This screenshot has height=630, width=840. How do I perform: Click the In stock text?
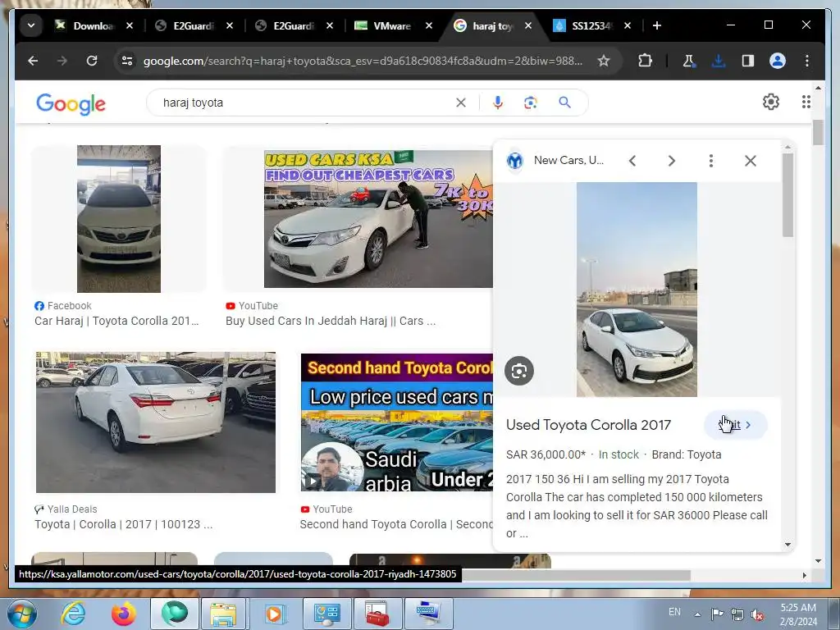coord(619,454)
